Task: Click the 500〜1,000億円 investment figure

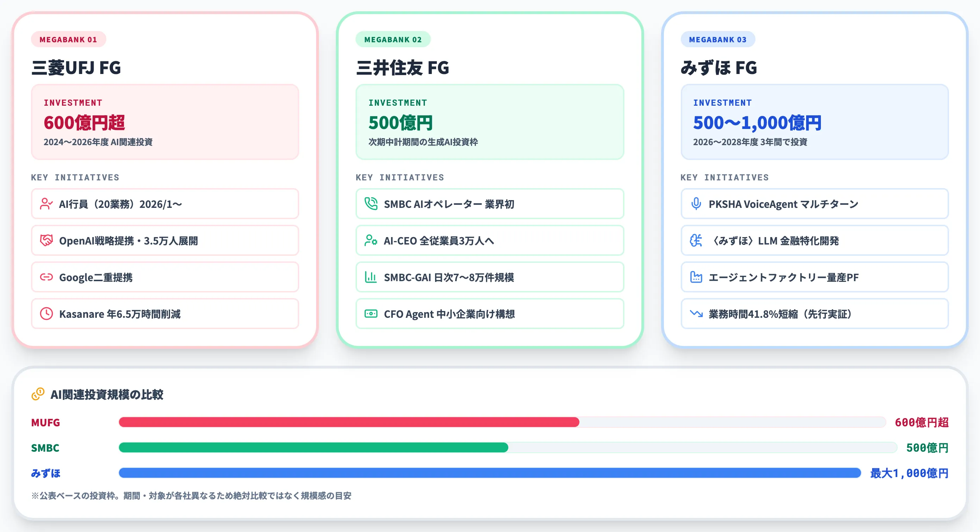Action: (x=757, y=123)
